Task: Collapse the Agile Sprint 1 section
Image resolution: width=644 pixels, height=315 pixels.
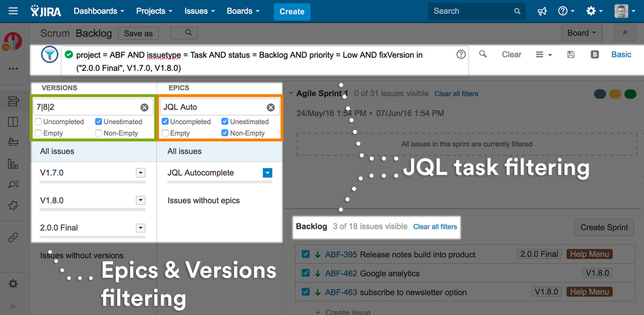Action: [291, 93]
